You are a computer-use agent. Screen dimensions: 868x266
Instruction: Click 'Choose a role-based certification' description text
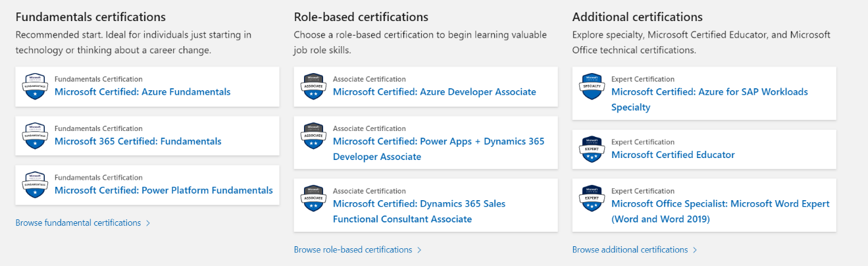point(419,42)
